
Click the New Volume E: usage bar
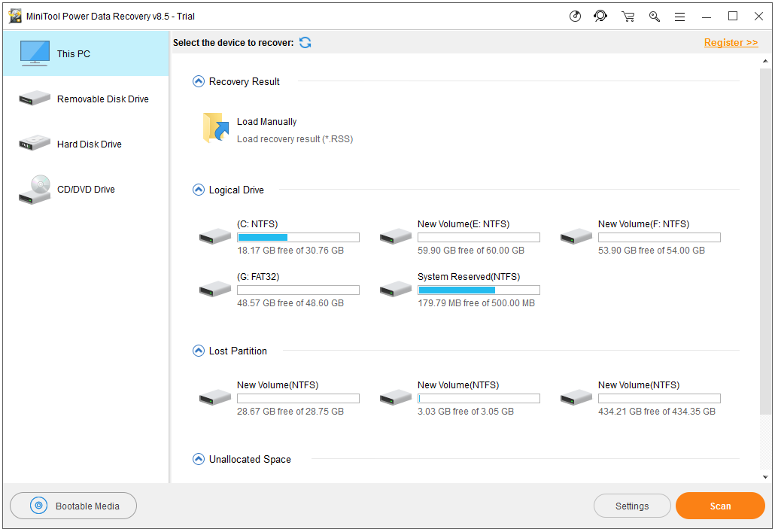pos(479,237)
